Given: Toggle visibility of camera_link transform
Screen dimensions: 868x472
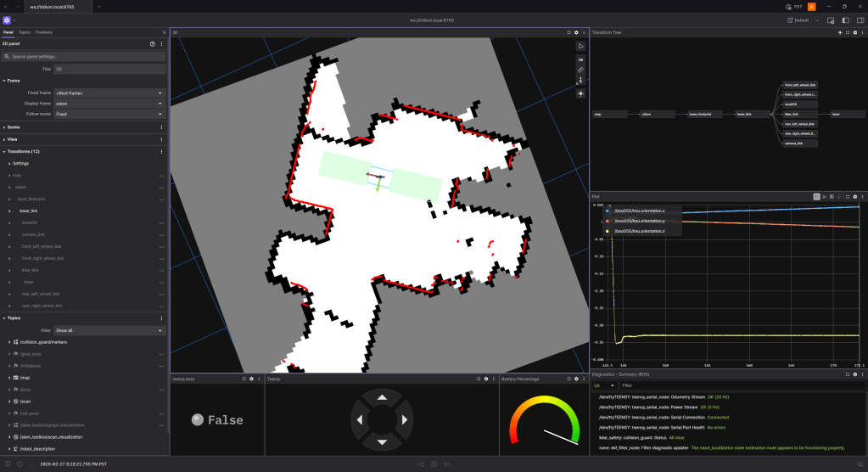Looking at the screenshot, I should (x=161, y=234).
